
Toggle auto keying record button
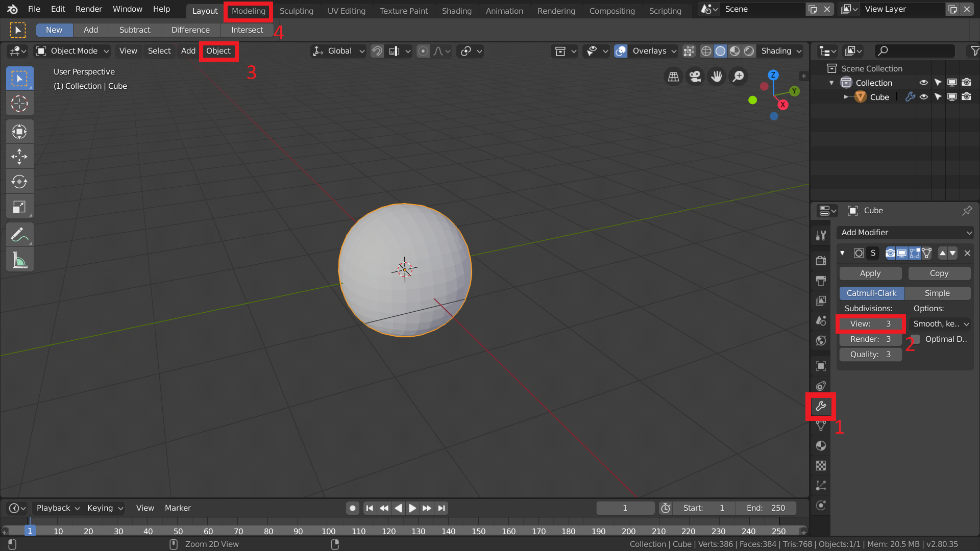[352, 508]
